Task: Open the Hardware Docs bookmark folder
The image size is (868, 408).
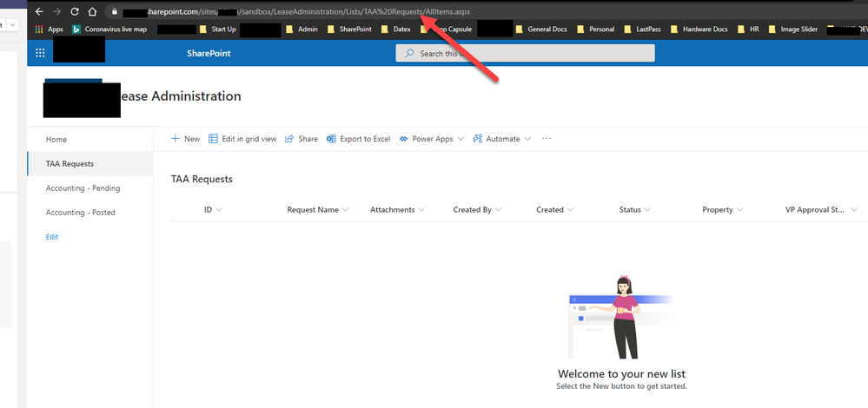Action: (x=699, y=30)
